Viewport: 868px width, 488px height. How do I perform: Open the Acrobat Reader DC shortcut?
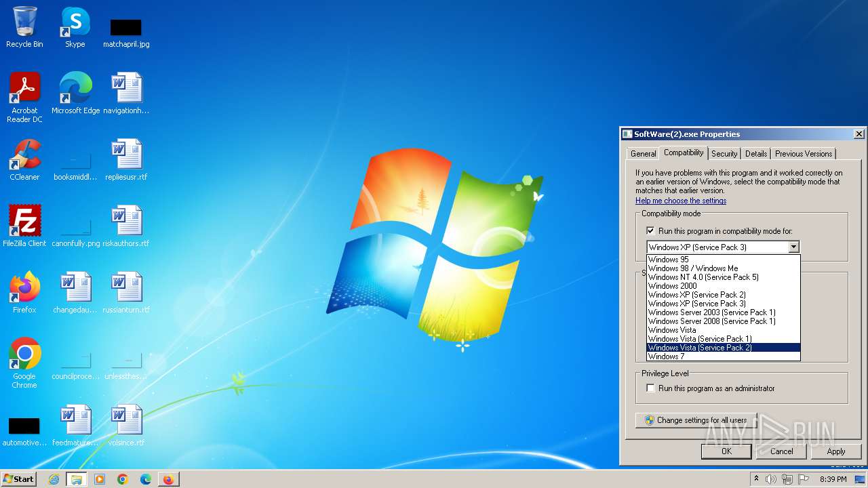pyautogui.click(x=24, y=97)
